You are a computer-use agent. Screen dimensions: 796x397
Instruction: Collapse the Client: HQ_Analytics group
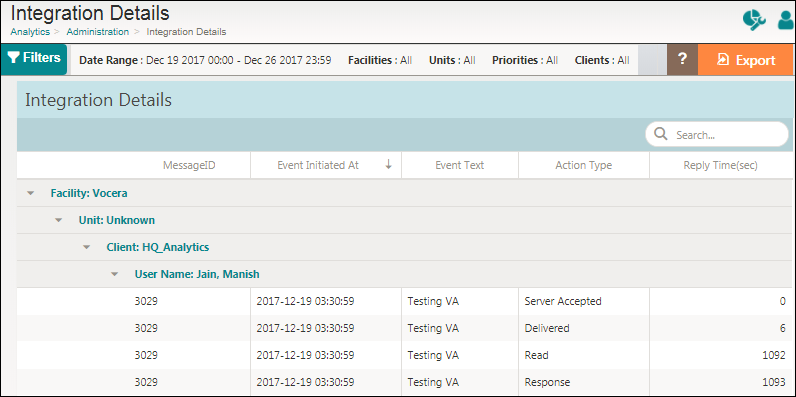coord(87,247)
